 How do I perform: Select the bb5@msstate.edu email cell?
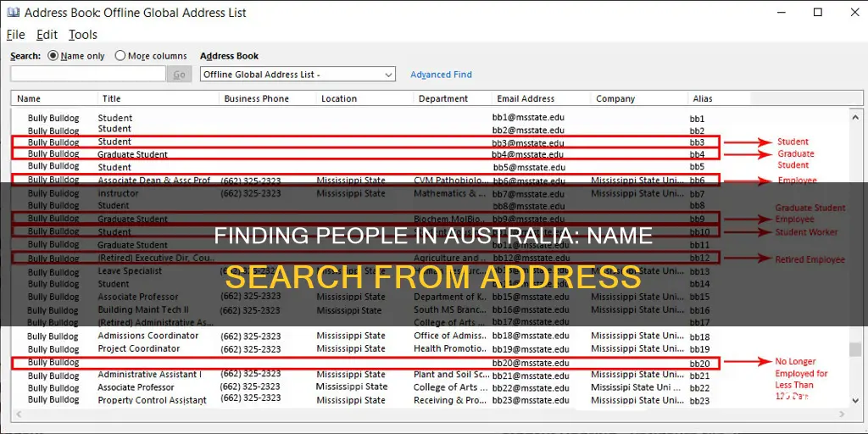529,167
